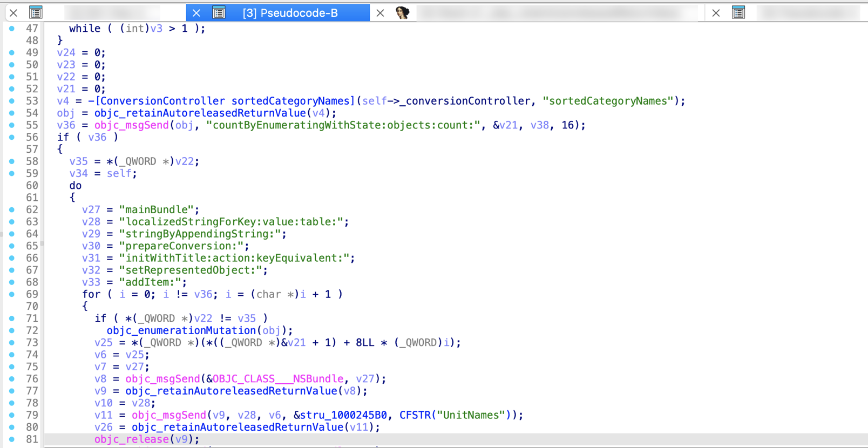Screen dimensions: 868x448
Task: Toggle breakpoint dot on line 69
Action: [x=12, y=294]
